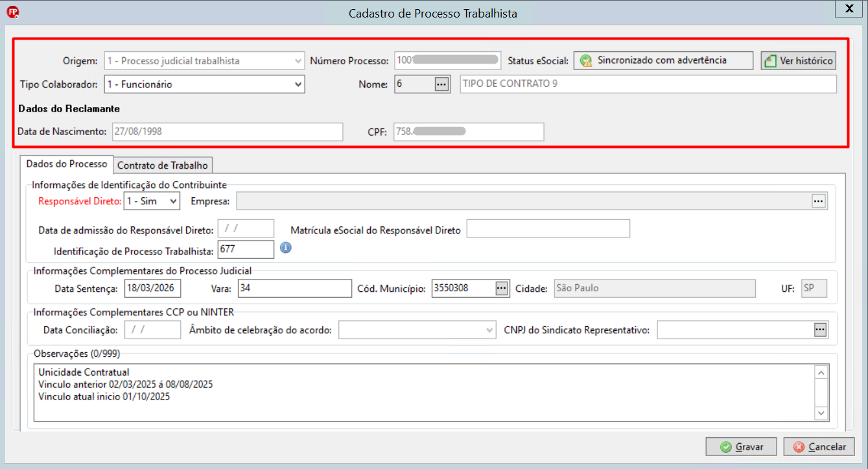Click the info icon beside Identificação de Processo
Image resolution: width=868 pixels, height=469 pixels.
click(286, 248)
